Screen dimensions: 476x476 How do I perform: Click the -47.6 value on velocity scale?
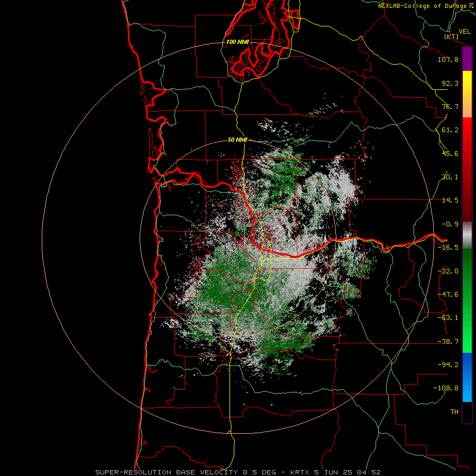(x=448, y=295)
